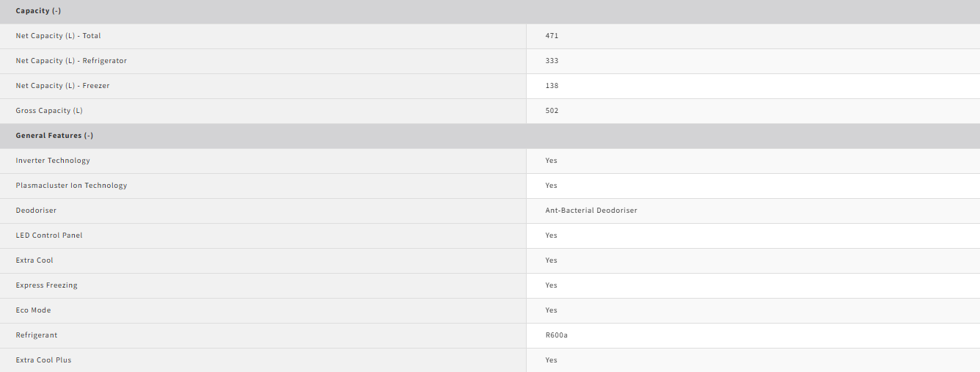This screenshot has height=372, width=980.
Task: Click the LED Control Panel label
Action: tap(49, 236)
